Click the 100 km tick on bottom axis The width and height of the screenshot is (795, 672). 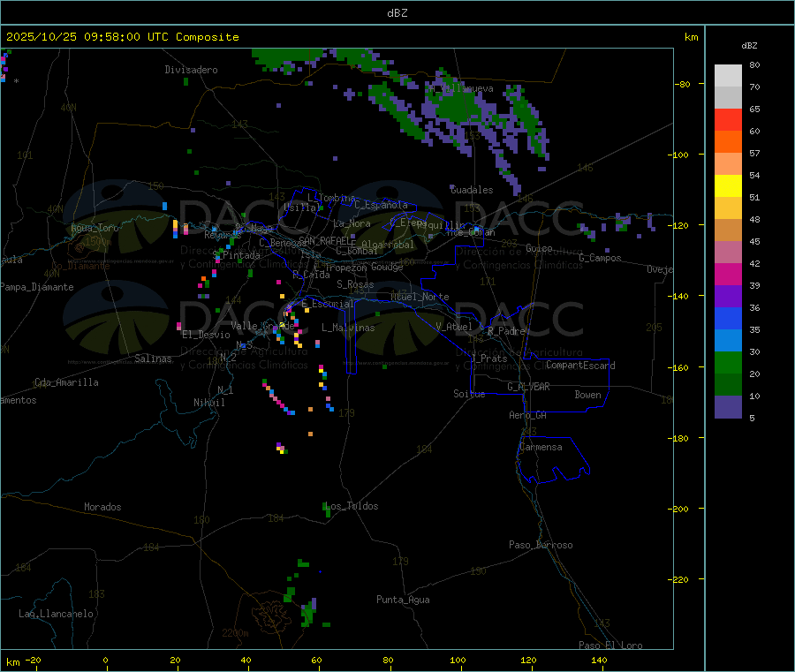point(458,660)
